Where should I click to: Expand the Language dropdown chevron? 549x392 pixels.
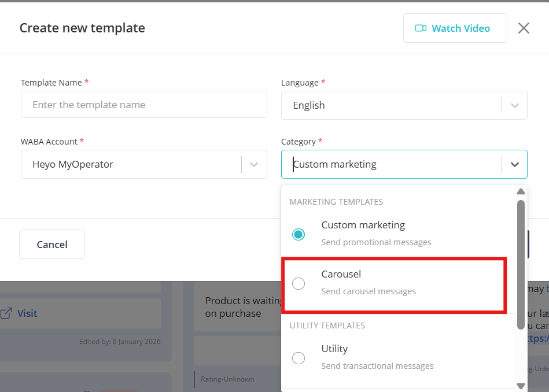[515, 105]
